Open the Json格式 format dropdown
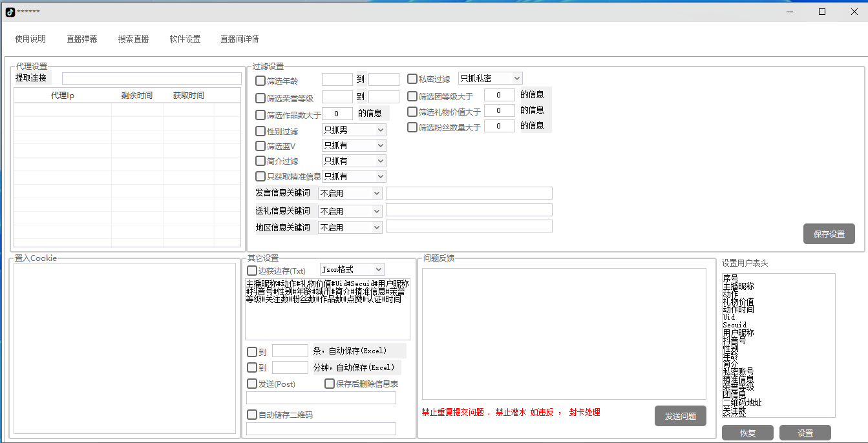 (x=352, y=269)
